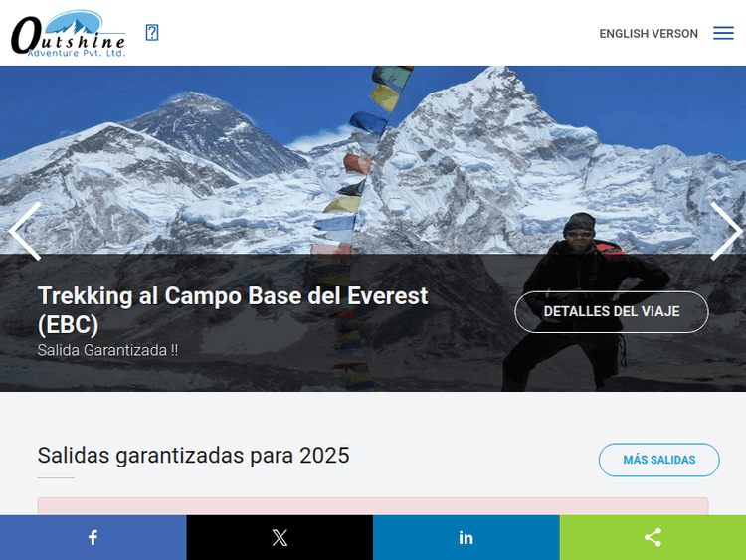The height and width of the screenshot is (560, 746).
Task: Share page on LinkedIn
Action: pyautogui.click(x=466, y=538)
